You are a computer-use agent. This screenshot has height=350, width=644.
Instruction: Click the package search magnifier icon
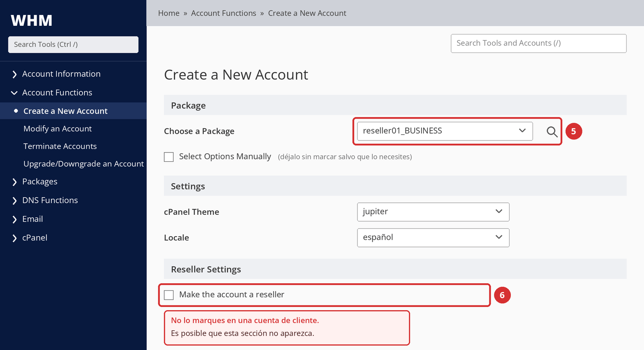[552, 132]
